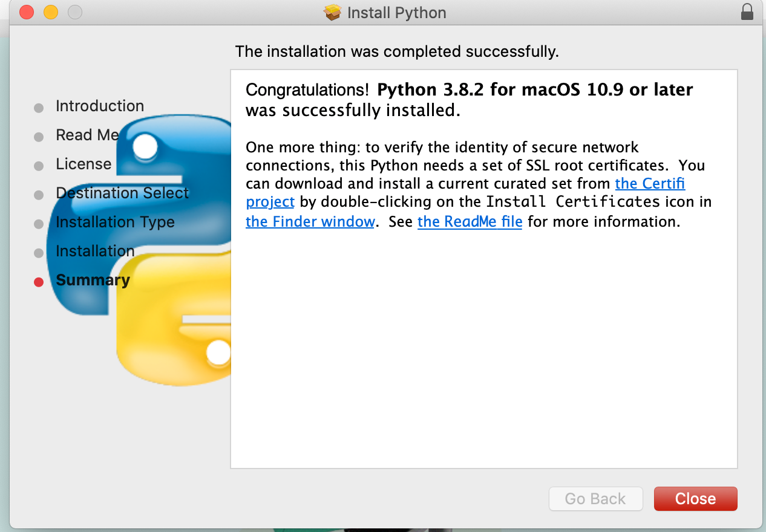Screen dimensions: 766x532
Task: Click the disabled Go Back button
Action: point(595,499)
